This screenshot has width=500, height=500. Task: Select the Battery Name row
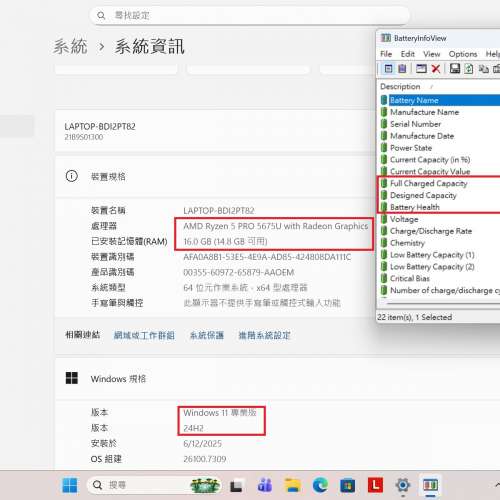[x=440, y=100]
